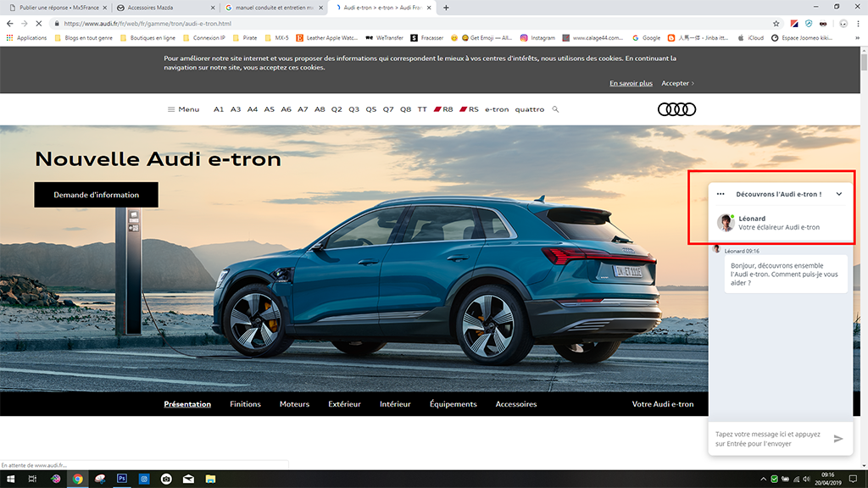The image size is (868, 488).
Task: Collapse the Audi e-tron chat window
Action: 839,194
